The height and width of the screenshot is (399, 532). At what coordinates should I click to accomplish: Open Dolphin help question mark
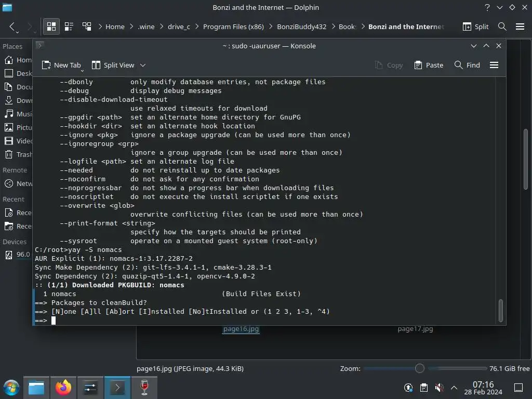tap(487, 7)
